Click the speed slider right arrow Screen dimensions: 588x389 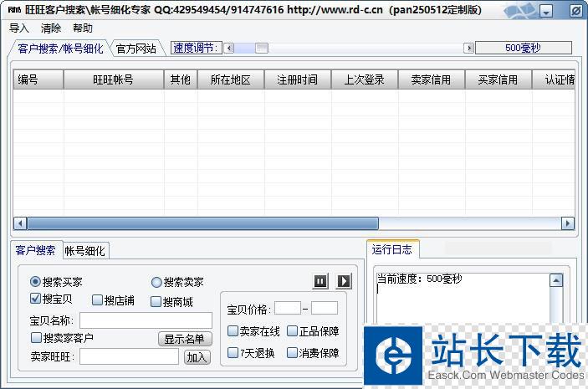468,48
